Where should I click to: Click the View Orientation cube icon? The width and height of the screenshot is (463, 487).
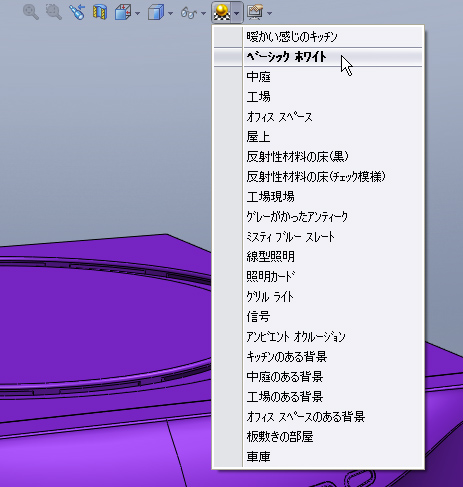123,13
